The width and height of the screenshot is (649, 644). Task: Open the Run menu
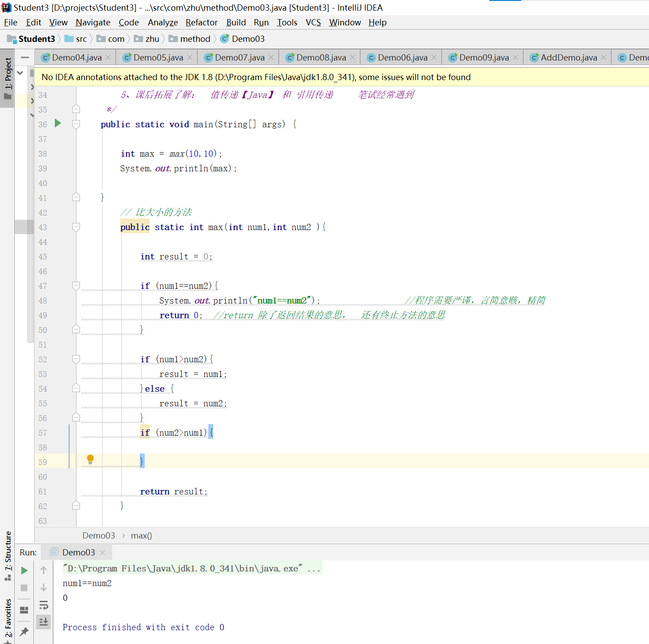261,22
